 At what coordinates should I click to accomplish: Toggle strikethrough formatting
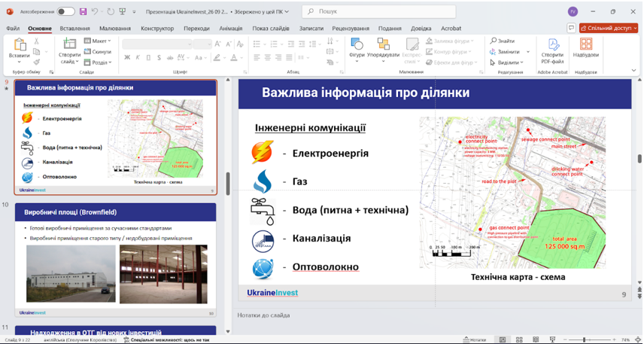point(169,57)
